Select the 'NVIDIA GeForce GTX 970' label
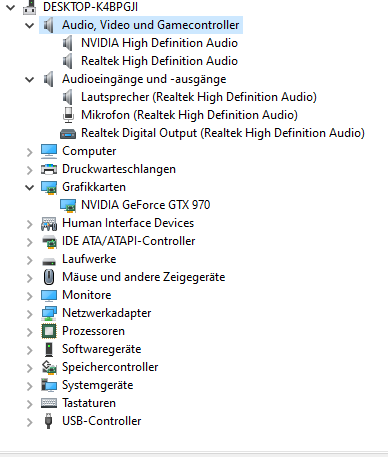Image resolution: width=388 pixels, height=457 pixels. click(x=146, y=205)
